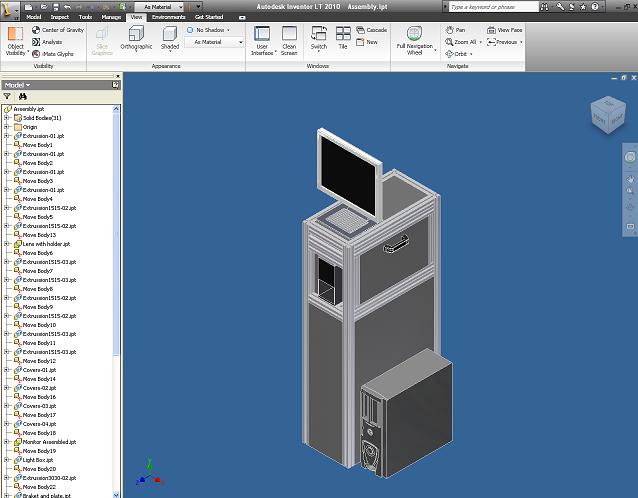Expand the Solid Bodies(31) node
Viewport: 638px width, 498px height.
coord(7,118)
